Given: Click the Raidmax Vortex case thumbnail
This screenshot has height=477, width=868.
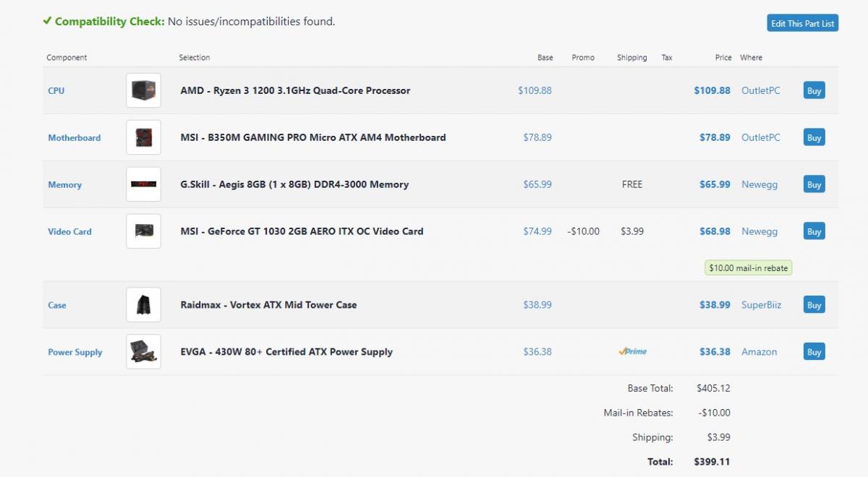Looking at the screenshot, I should coord(143,305).
